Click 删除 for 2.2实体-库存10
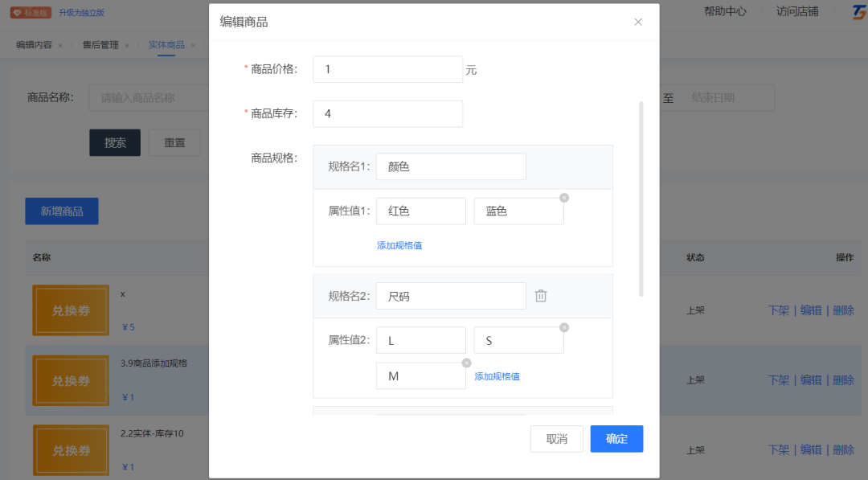Viewport: 868px width, 480px height. click(844, 450)
